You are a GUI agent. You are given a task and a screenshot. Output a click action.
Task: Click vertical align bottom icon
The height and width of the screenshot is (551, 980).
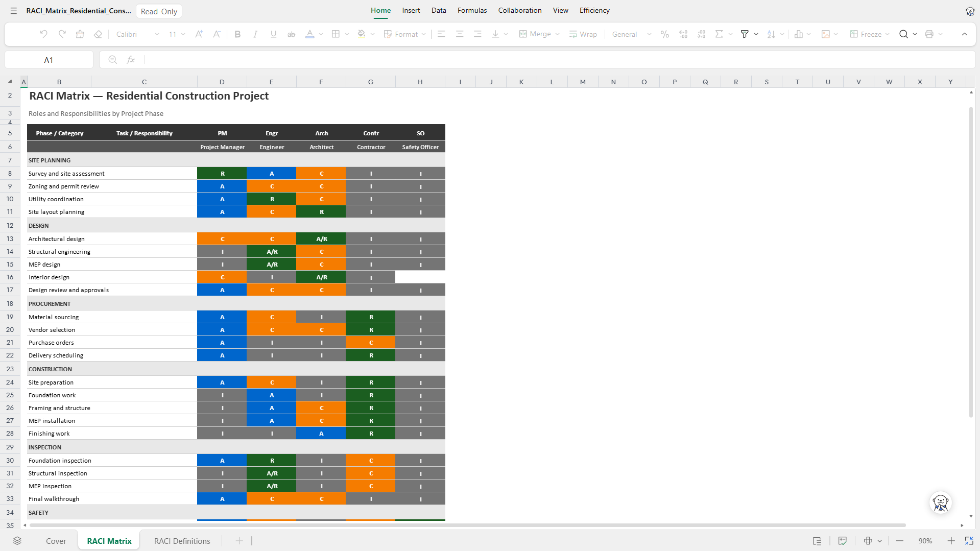pyautogui.click(x=495, y=34)
